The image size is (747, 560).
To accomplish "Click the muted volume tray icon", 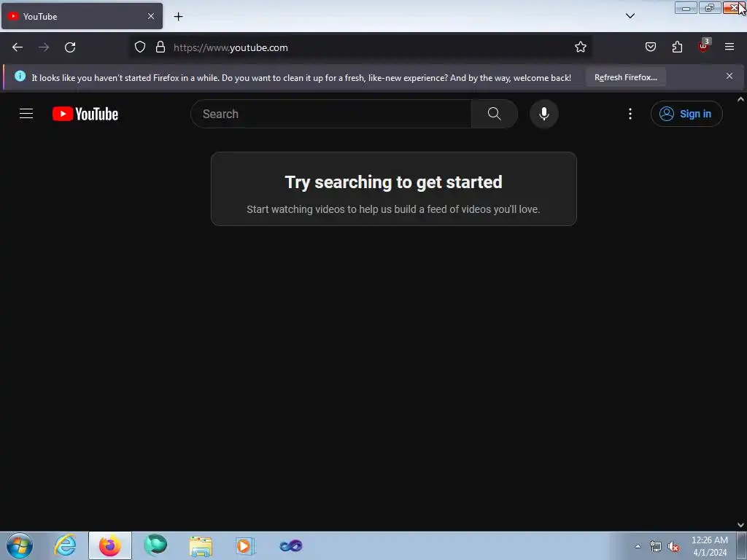I will pos(673,547).
